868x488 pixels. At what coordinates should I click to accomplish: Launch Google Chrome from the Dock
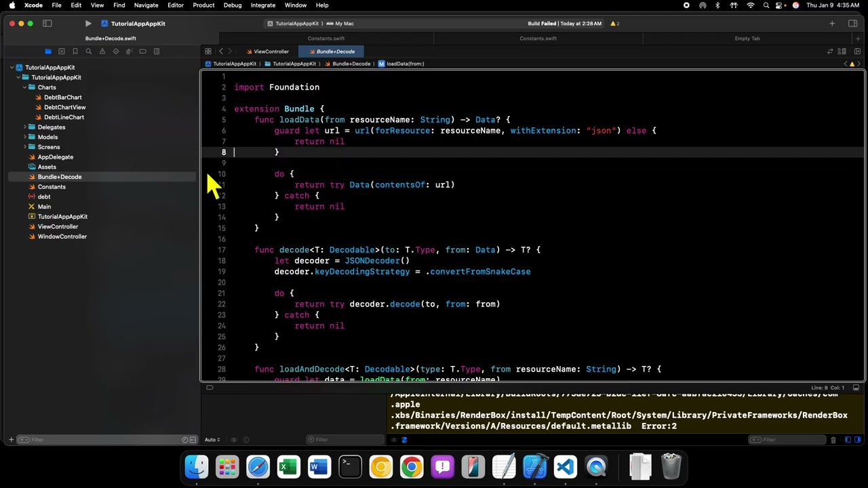412,467
